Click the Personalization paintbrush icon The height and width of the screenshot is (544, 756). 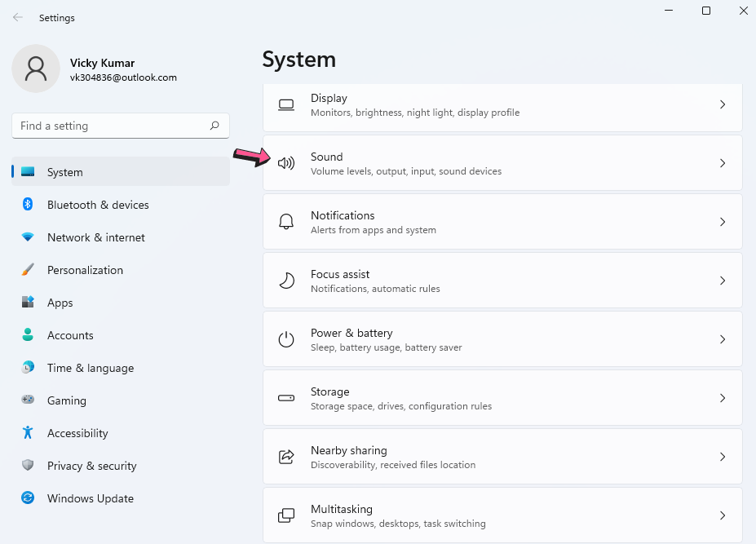click(28, 270)
